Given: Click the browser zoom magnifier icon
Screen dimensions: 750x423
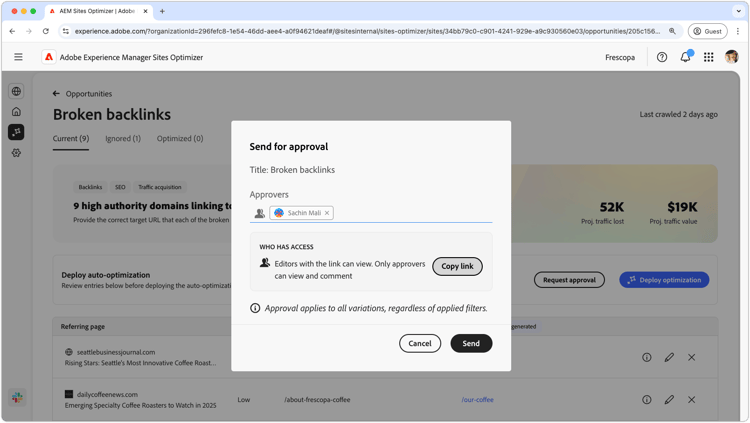Looking at the screenshot, I should point(672,31).
